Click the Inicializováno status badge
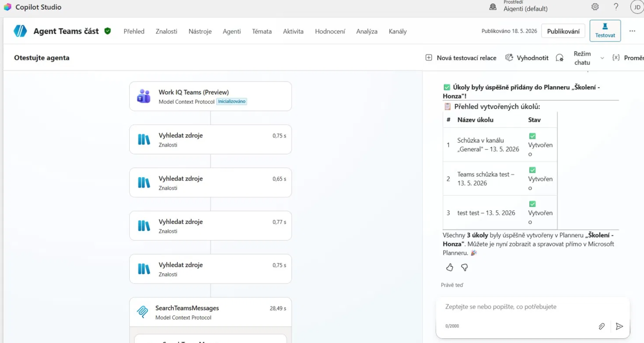Image resolution: width=644 pixels, height=343 pixels. click(231, 101)
